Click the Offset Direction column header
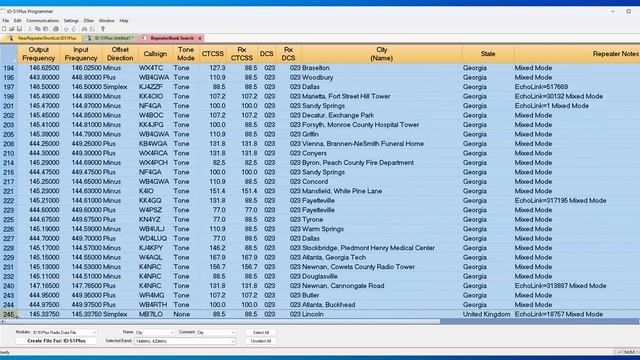Image resolution: width=640 pixels, height=360 pixels. tap(120, 54)
